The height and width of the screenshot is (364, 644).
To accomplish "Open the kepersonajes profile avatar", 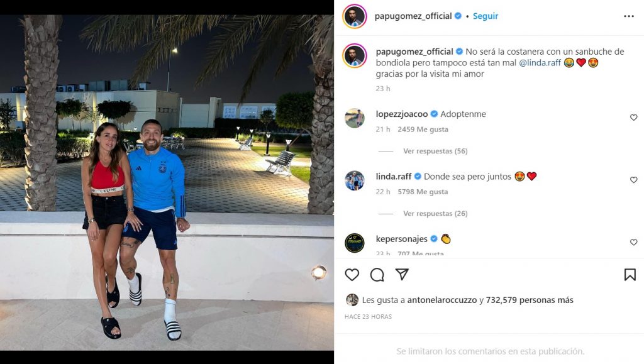I will [355, 243].
